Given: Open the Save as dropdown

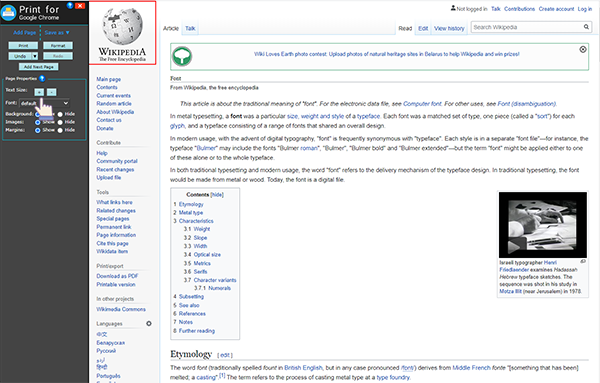Looking at the screenshot, I should click(57, 33).
